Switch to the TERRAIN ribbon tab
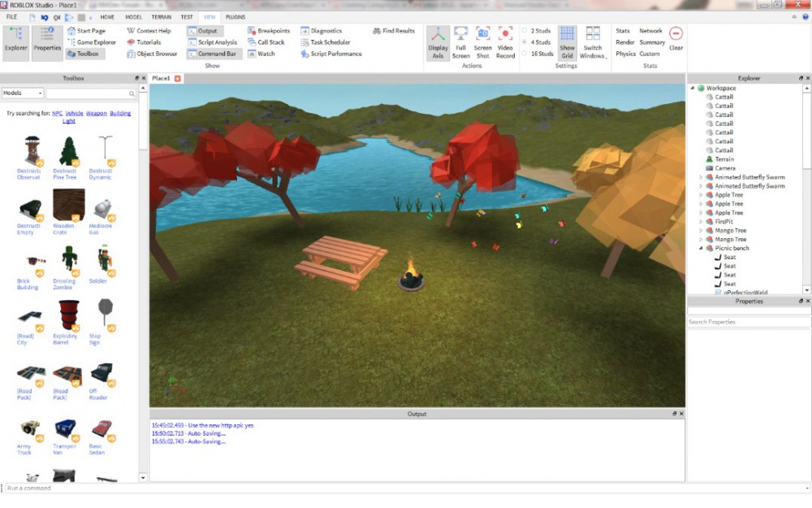 pyautogui.click(x=162, y=15)
